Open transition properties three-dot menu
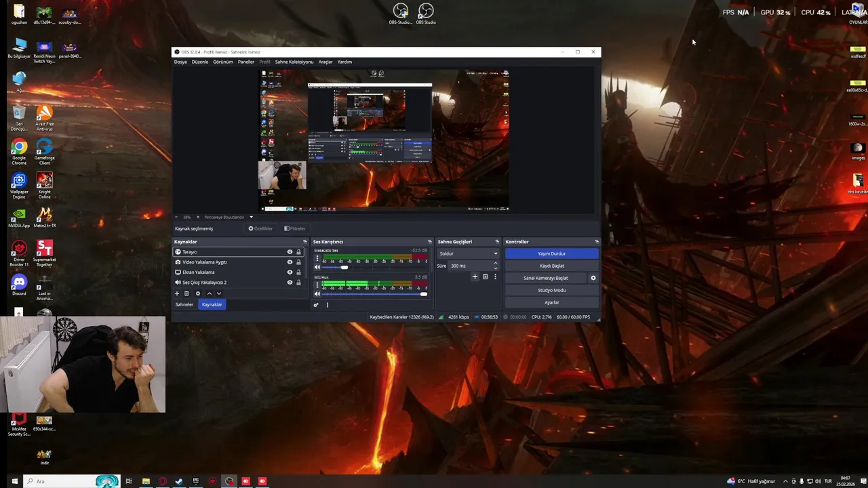The height and width of the screenshot is (488, 868). point(495,277)
